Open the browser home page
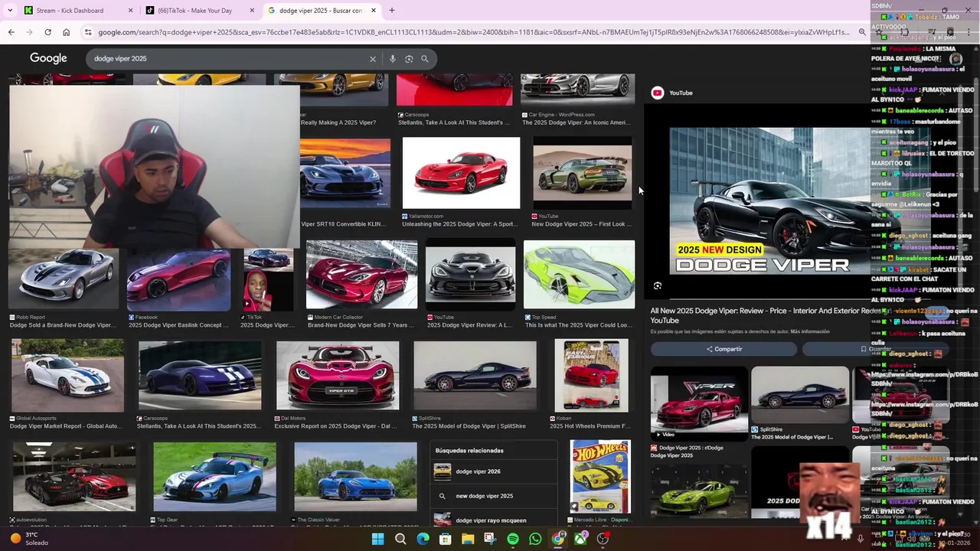This screenshot has width=980, height=551. (67, 32)
